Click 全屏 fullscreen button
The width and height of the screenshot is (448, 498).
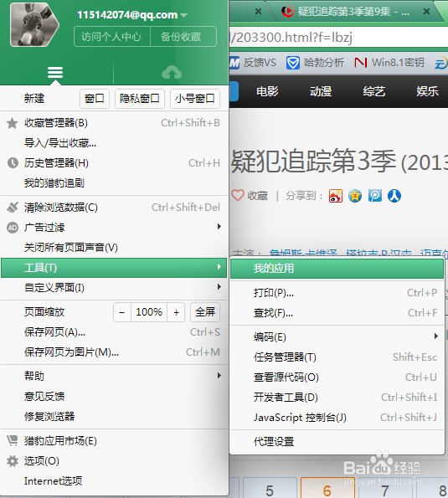click(205, 312)
